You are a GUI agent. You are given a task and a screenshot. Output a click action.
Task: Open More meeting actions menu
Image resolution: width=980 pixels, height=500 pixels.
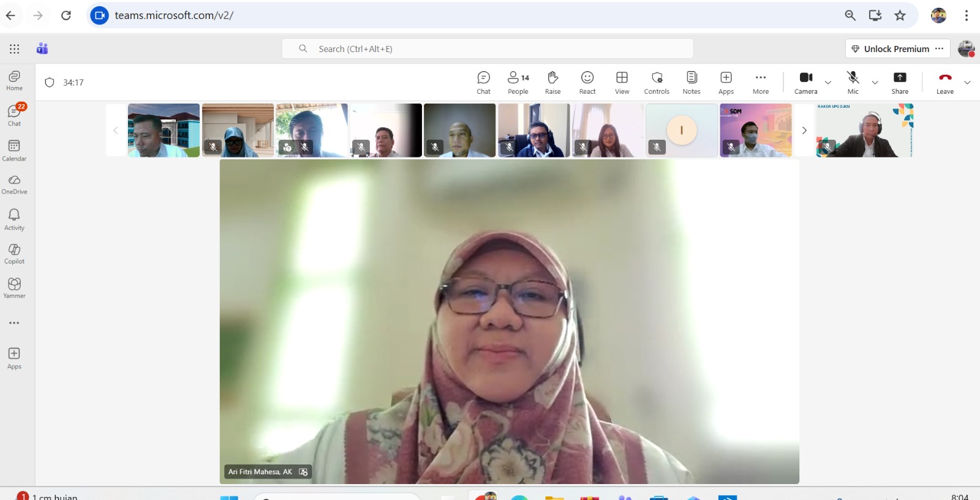(761, 83)
